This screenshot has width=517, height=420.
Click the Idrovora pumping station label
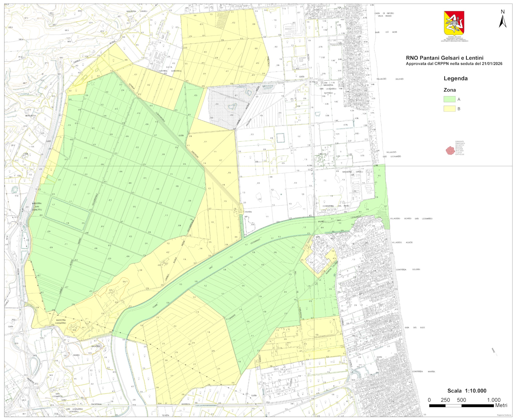[248, 212]
